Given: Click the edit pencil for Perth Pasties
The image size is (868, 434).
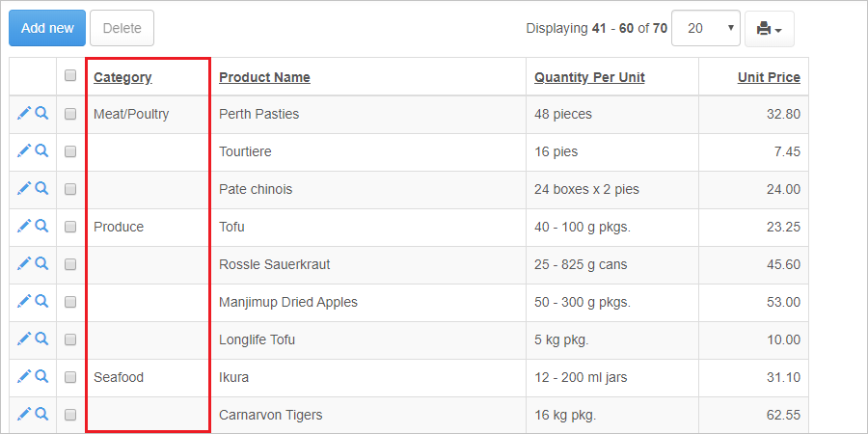Looking at the screenshot, I should click(24, 113).
